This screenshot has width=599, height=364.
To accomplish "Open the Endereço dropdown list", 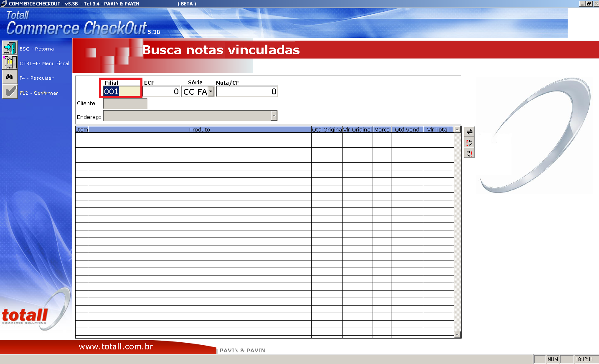I will 274,116.
